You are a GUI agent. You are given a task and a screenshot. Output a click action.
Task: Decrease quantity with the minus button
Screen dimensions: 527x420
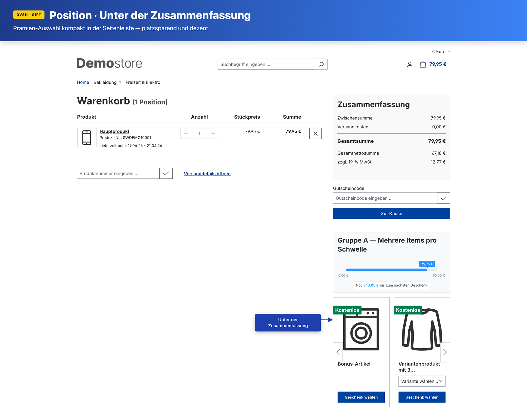pyautogui.click(x=186, y=134)
